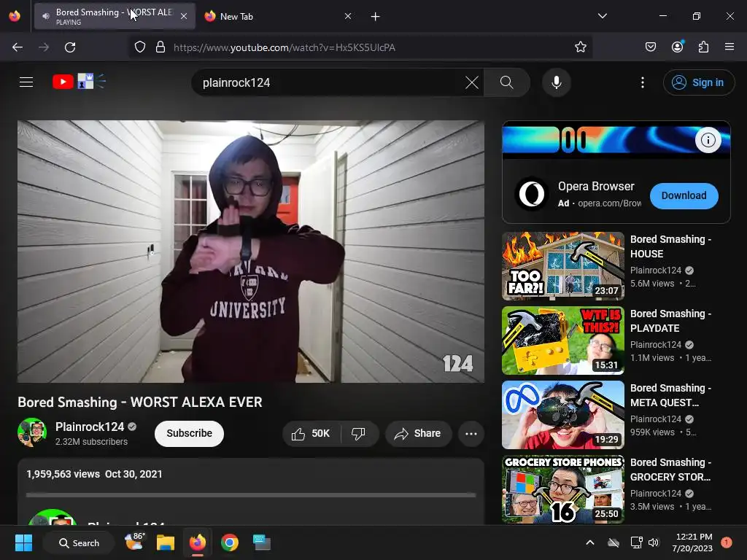The height and width of the screenshot is (560, 747).
Task: Open the Firefox application menu
Action: coord(729,47)
